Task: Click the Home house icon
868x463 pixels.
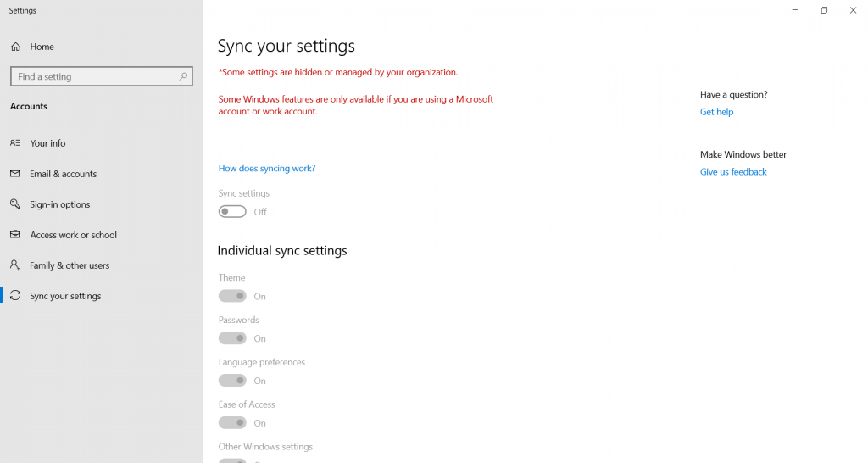Action: pyautogui.click(x=15, y=47)
